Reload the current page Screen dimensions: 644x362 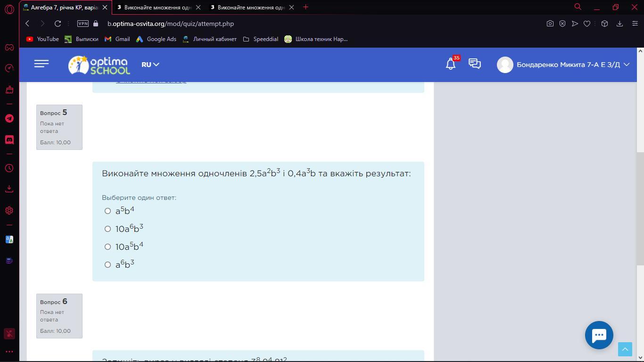pyautogui.click(x=58, y=24)
